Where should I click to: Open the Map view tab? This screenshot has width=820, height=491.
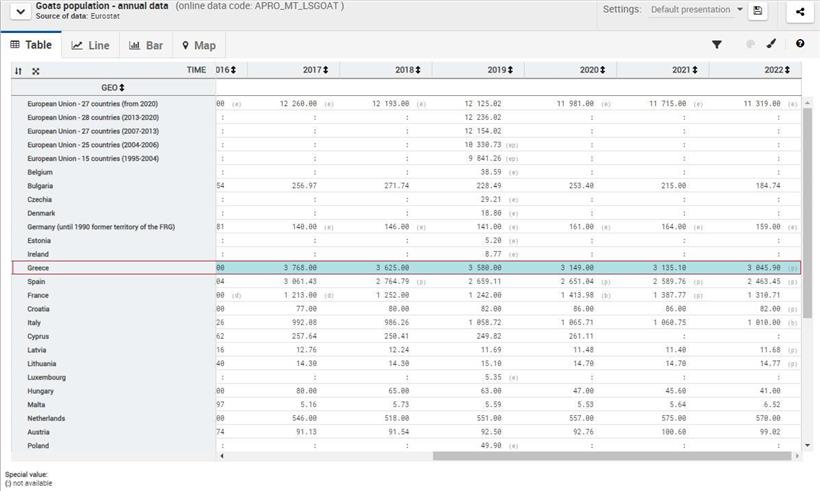coord(198,45)
